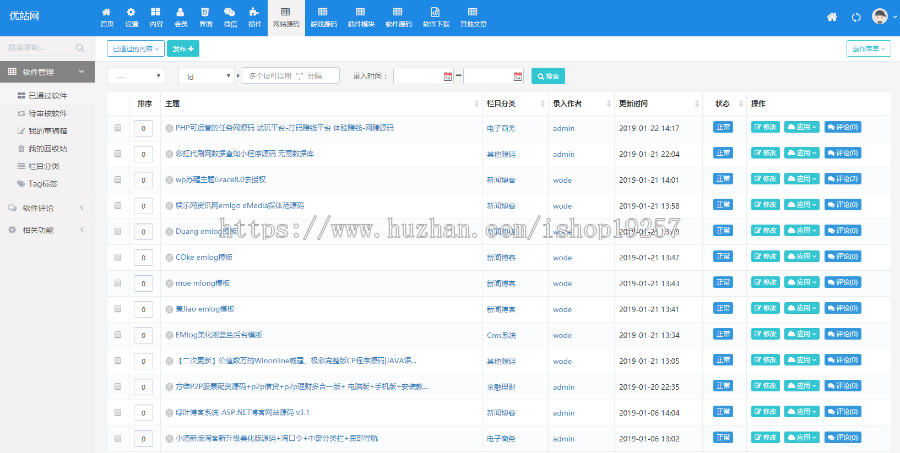Switch to the 其他文章 tab
Viewport: 900px width, 453px height.
click(x=473, y=17)
